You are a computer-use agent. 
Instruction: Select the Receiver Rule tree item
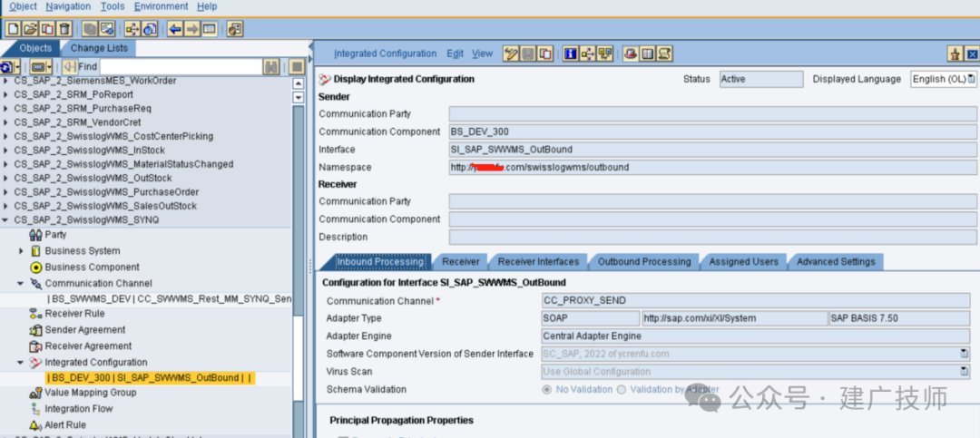pos(74,314)
